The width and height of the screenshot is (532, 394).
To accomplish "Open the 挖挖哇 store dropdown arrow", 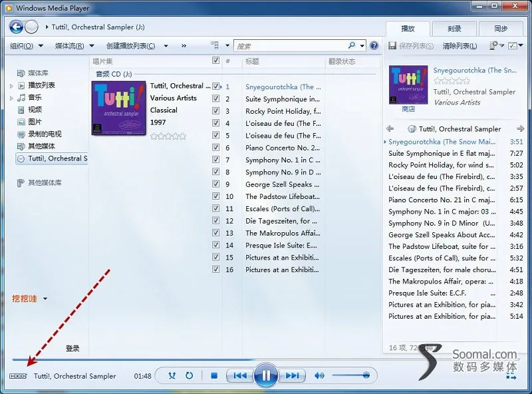I will coord(45,299).
